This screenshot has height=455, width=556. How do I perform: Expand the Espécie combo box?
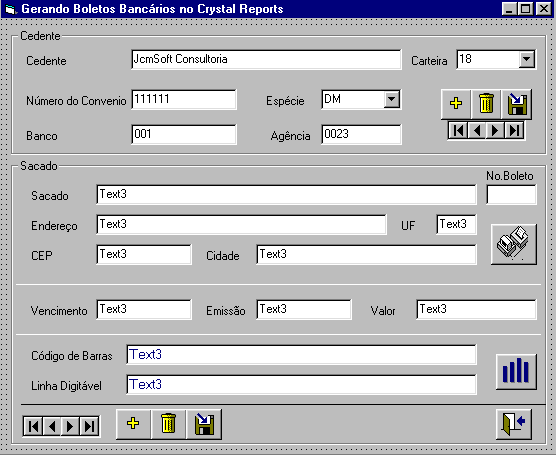pyautogui.click(x=392, y=99)
